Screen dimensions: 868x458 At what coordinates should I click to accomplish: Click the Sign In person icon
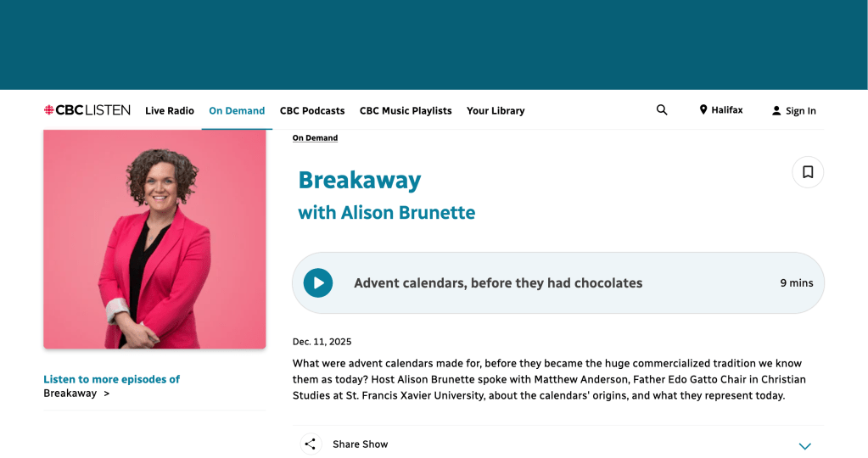point(776,111)
